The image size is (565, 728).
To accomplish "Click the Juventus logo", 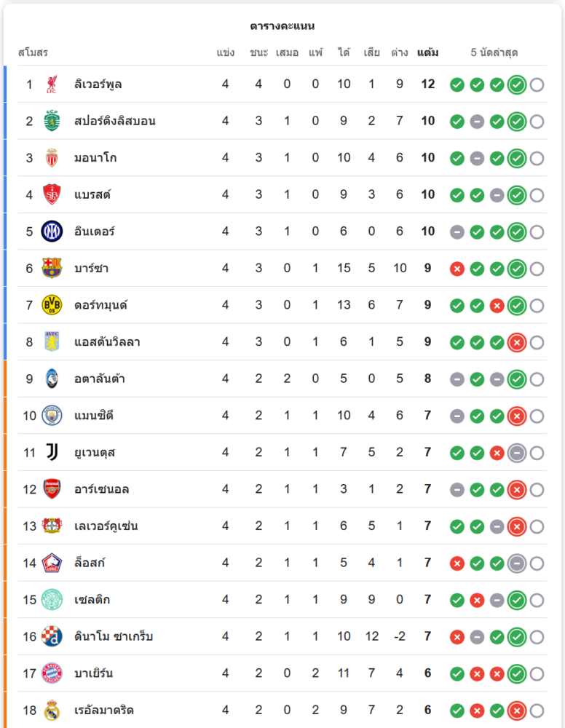I will (x=52, y=453).
